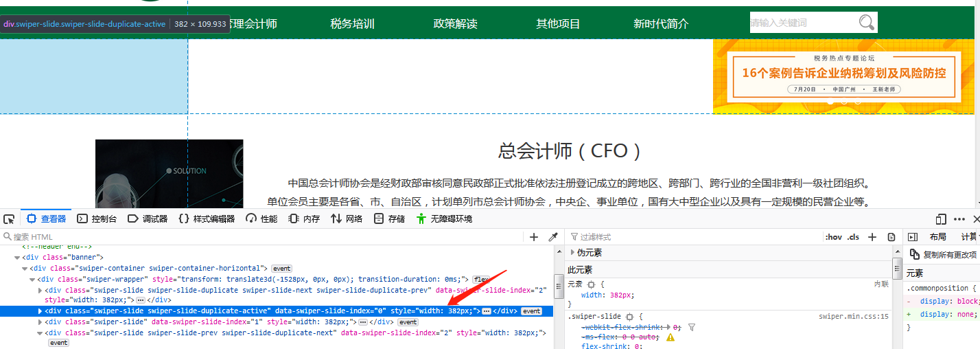The width and height of the screenshot is (980, 349).
Task: Open the 其他项目 nav item
Action: (558, 24)
